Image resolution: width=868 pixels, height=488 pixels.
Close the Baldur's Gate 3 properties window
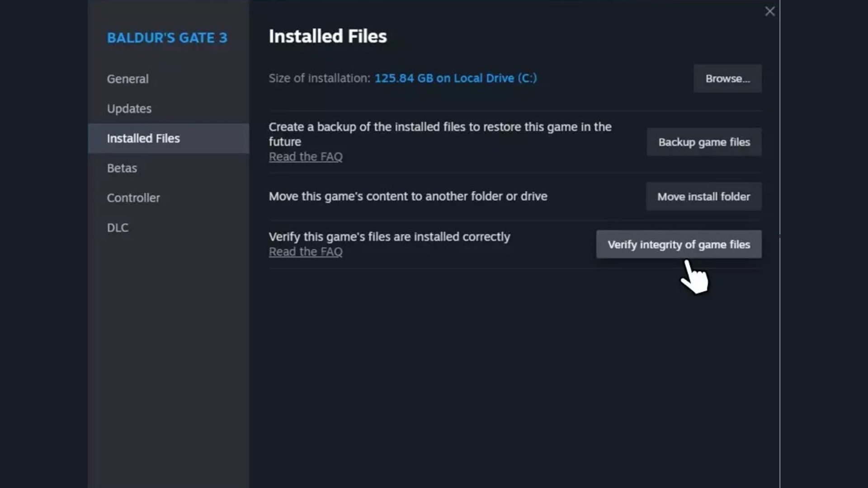pos(769,11)
